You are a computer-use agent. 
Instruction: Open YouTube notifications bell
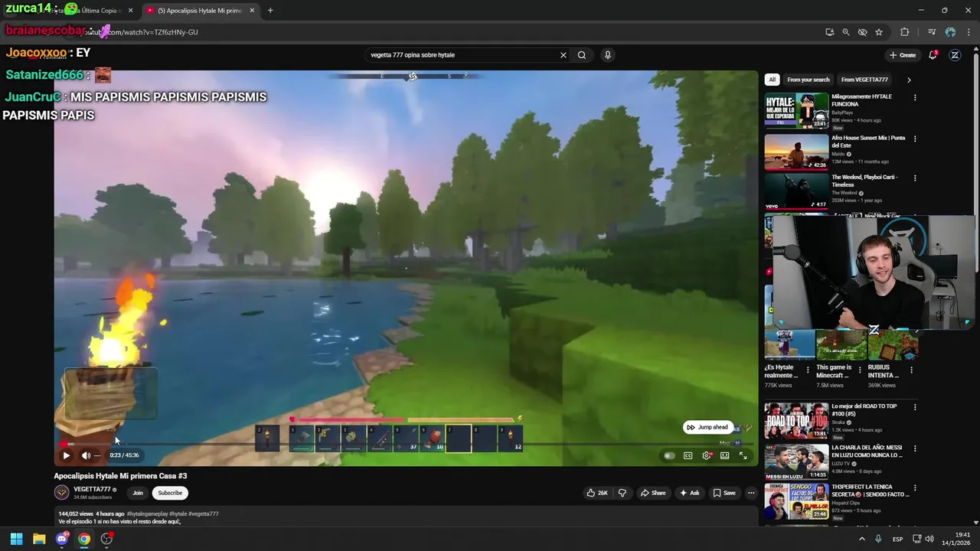[x=933, y=55]
